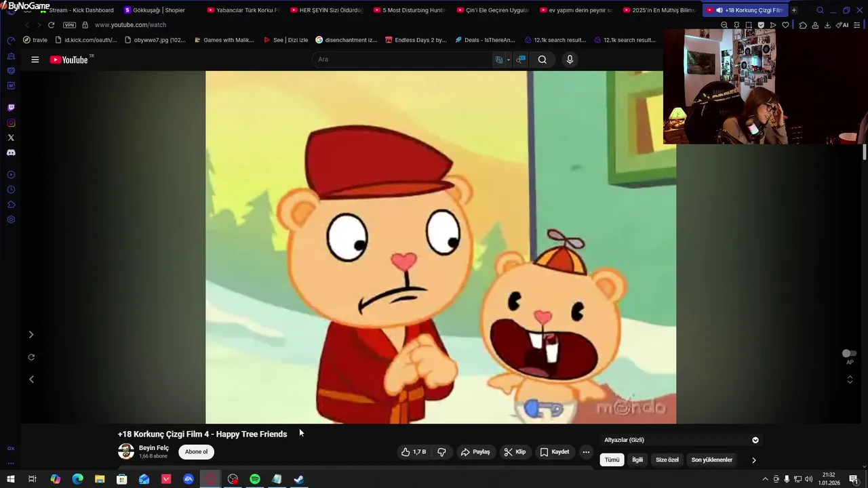The height and width of the screenshot is (488, 868).
Task: Open browser tab search magnifier
Action: [820, 10]
